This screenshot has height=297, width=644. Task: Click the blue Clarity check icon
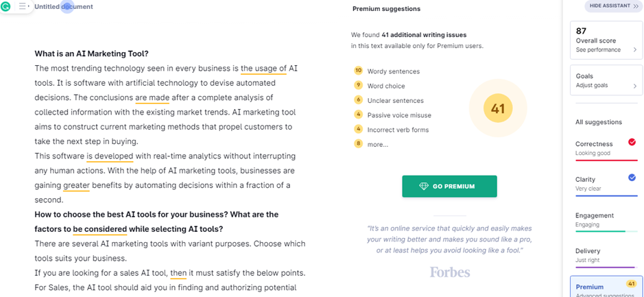pyautogui.click(x=632, y=178)
